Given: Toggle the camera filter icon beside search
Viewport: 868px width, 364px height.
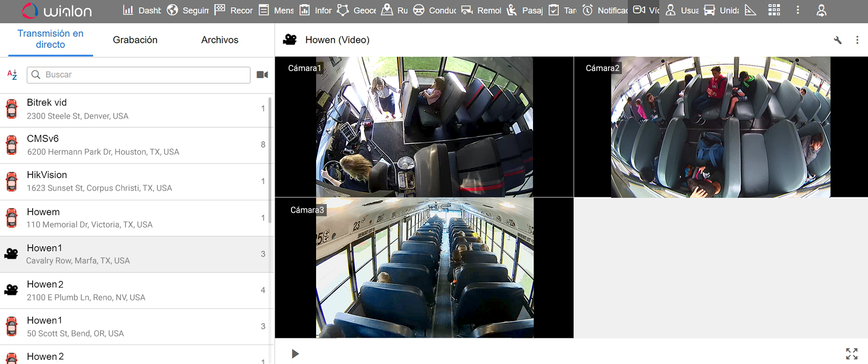Looking at the screenshot, I should (x=262, y=75).
